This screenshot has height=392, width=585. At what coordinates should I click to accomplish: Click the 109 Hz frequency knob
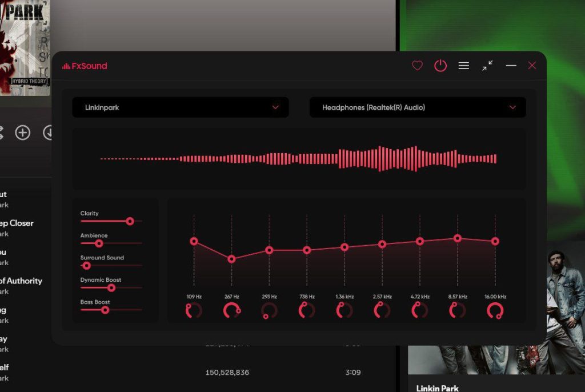pos(194,310)
